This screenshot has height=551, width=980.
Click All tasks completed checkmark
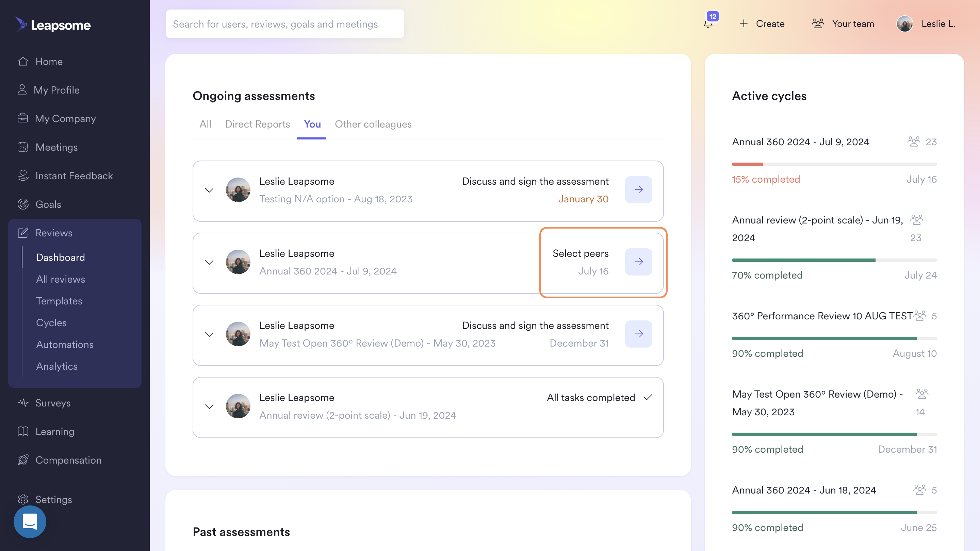pyautogui.click(x=648, y=397)
